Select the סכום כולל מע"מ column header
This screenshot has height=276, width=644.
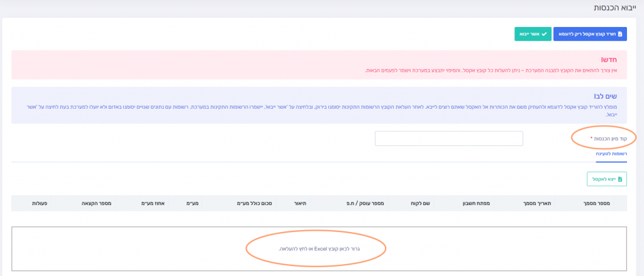tap(254, 204)
